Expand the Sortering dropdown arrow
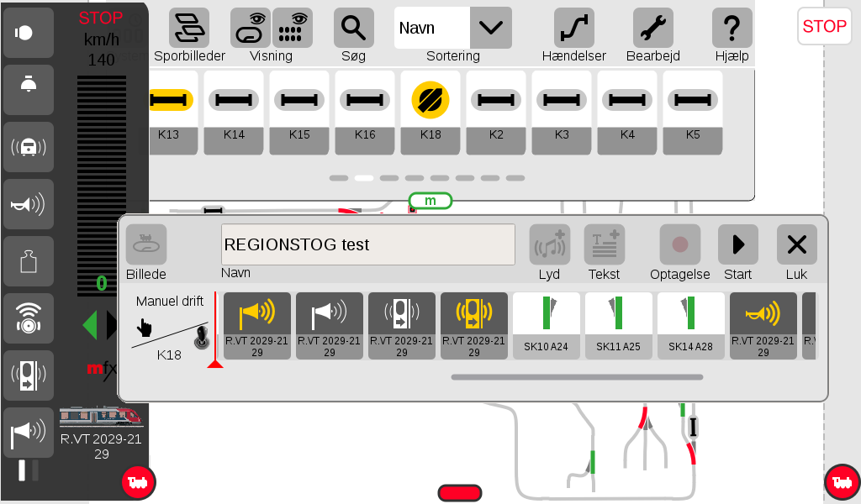This screenshot has width=861, height=504. (491, 28)
